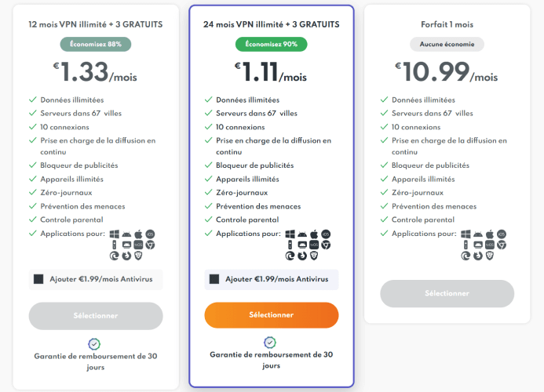
Task: Click the Économisez 88% badge
Action: tap(96, 45)
